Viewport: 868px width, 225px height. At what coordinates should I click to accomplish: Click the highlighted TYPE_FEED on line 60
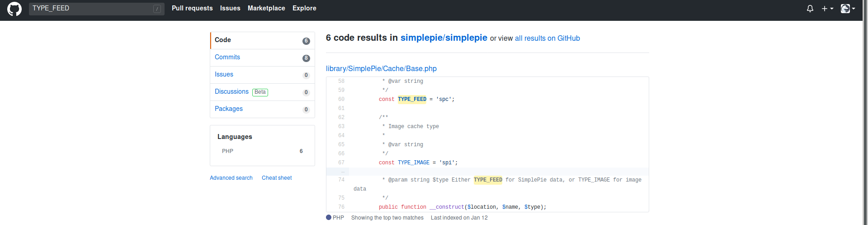click(412, 99)
